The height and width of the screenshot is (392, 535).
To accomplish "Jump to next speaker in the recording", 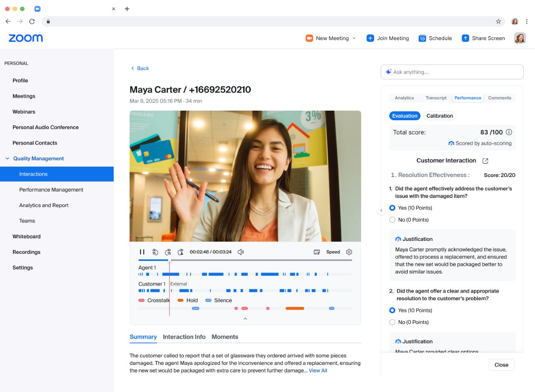I will coord(181,252).
